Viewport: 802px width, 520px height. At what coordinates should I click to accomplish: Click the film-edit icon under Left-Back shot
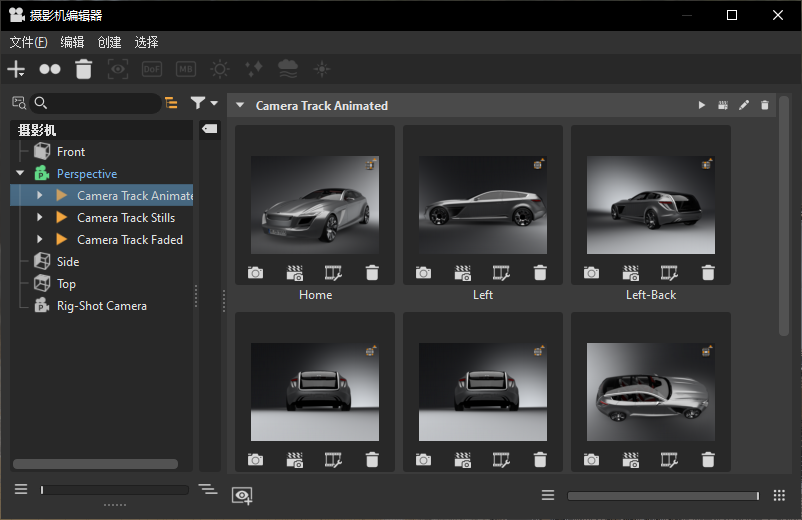tap(669, 273)
